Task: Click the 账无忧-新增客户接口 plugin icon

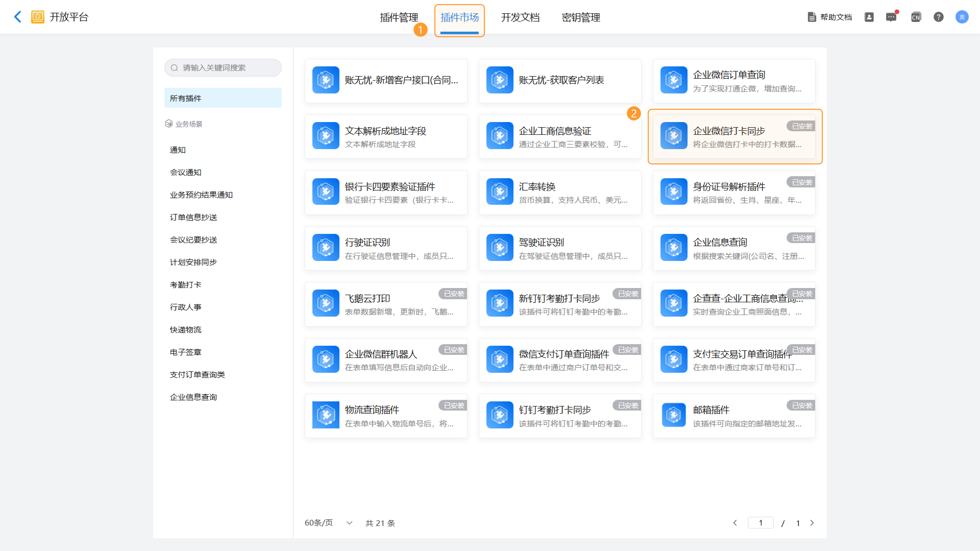Action: click(x=326, y=80)
